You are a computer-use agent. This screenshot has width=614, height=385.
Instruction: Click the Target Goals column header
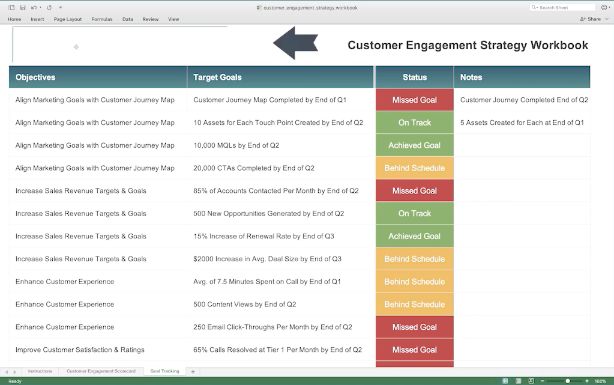pos(280,77)
